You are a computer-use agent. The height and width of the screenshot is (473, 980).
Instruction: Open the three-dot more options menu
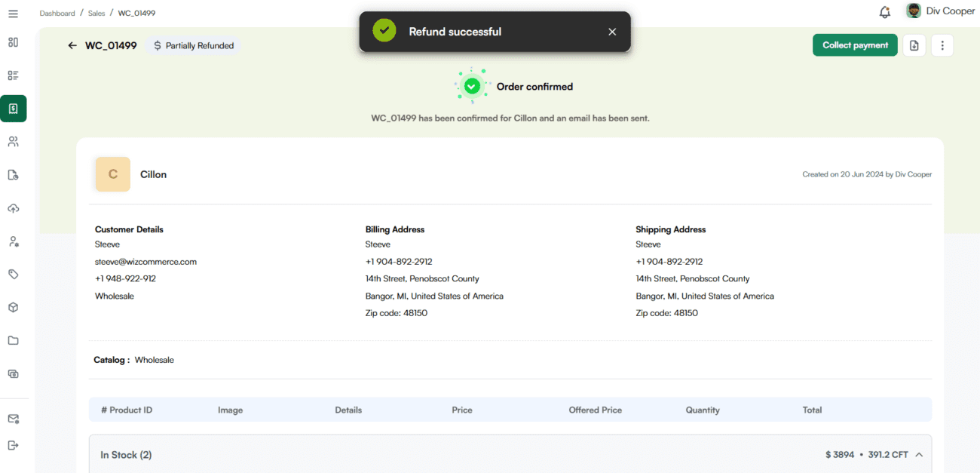pyautogui.click(x=942, y=45)
